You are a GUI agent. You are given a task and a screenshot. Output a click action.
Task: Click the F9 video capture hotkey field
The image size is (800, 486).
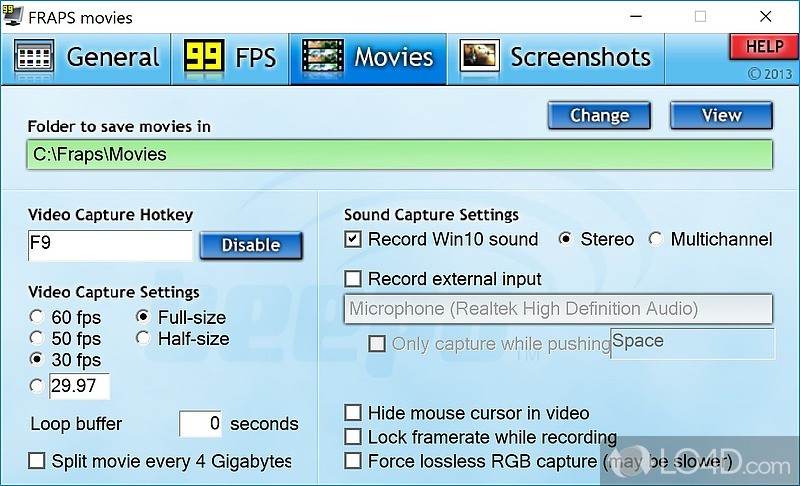click(110, 245)
